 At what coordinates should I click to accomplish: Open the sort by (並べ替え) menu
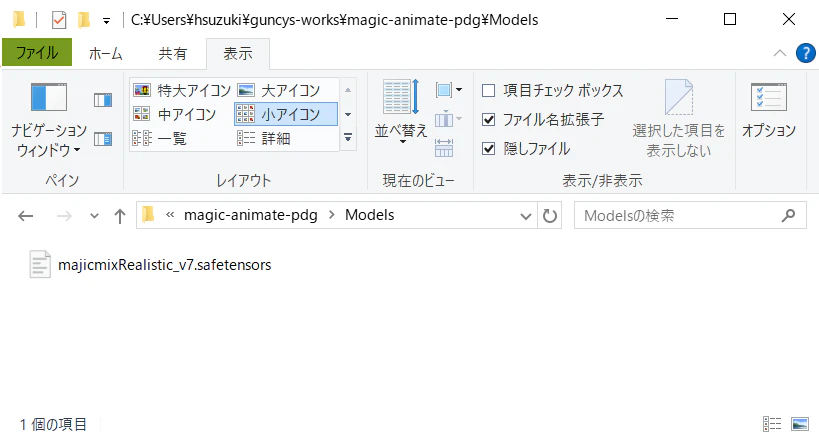click(401, 112)
